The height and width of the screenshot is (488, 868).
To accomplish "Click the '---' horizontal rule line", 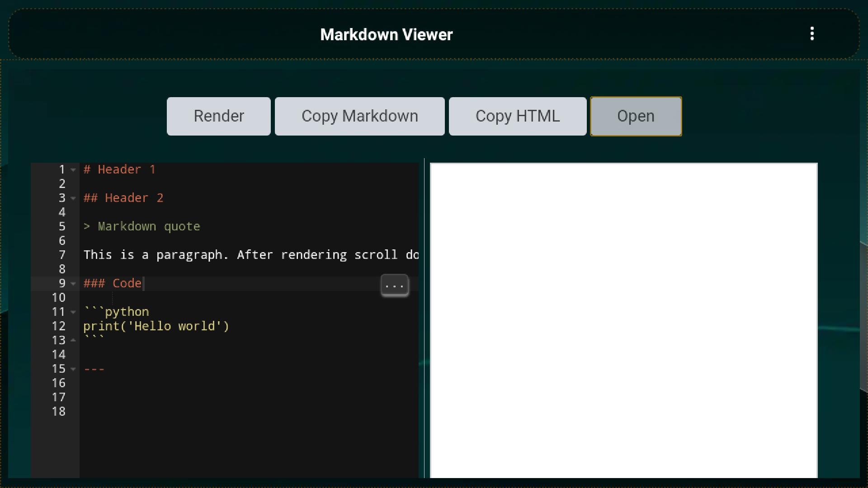I will (x=94, y=369).
